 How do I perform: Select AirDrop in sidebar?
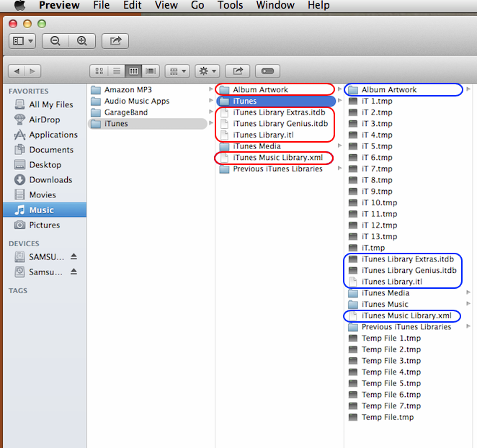[x=45, y=120]
